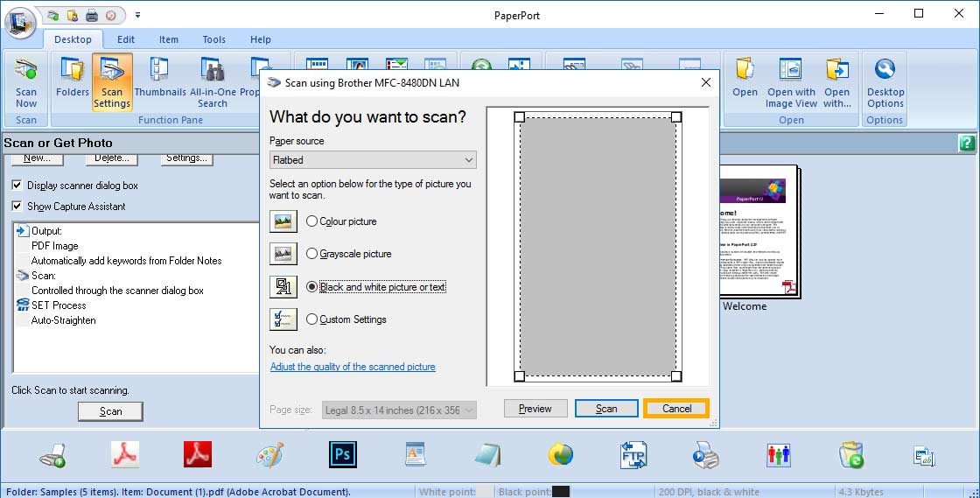
Task: Select the Grayscale picture radio button
Action: 311,254
